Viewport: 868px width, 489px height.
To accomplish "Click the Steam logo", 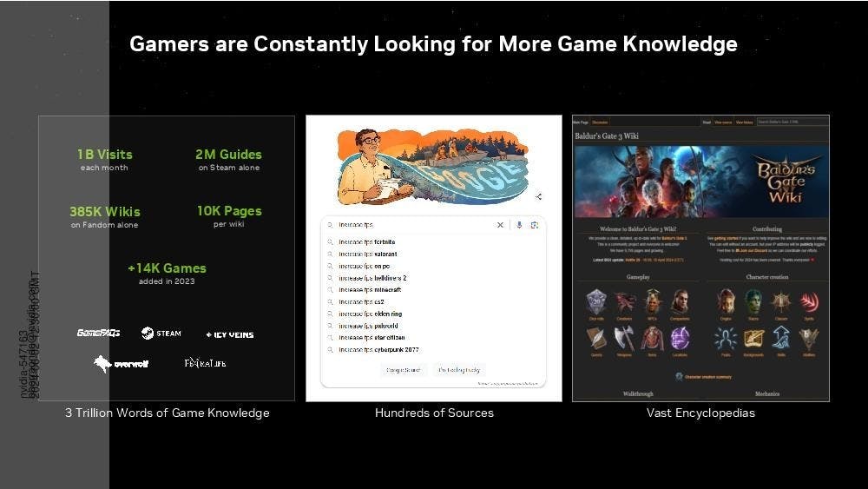I will coord(161,333).
